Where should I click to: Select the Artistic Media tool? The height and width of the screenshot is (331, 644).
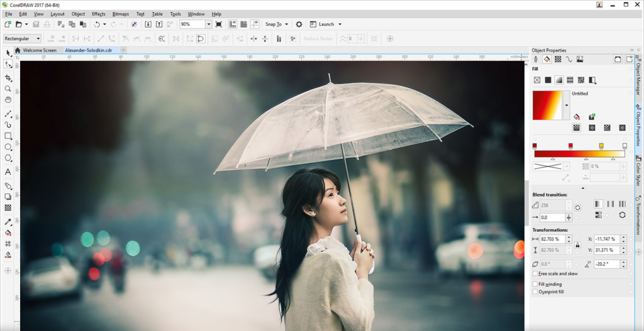8,125
